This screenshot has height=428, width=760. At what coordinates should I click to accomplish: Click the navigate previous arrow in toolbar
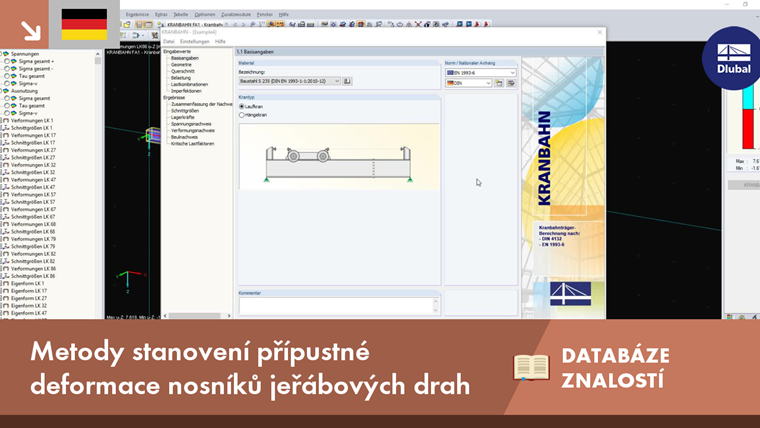[x=235, y=24]
